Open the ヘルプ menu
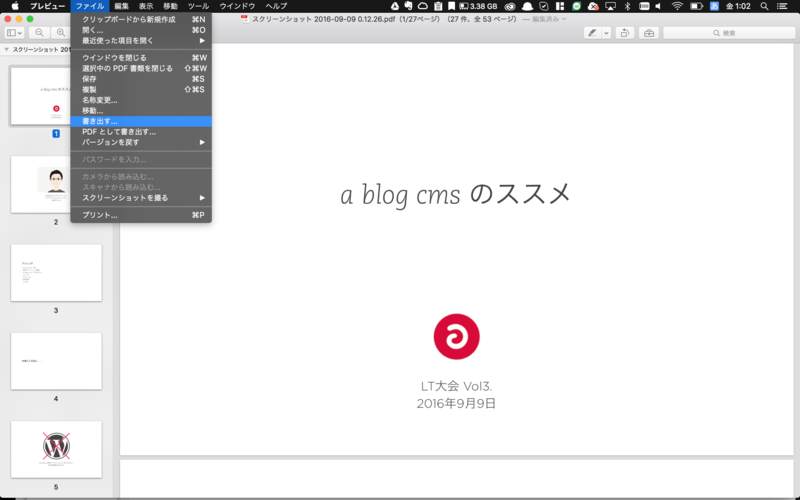 276,6
